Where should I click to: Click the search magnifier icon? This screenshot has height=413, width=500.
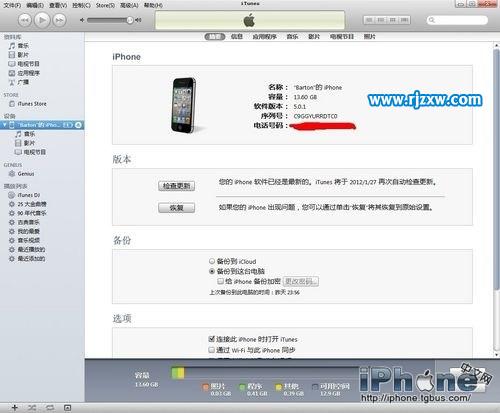(x=432, y=20)
